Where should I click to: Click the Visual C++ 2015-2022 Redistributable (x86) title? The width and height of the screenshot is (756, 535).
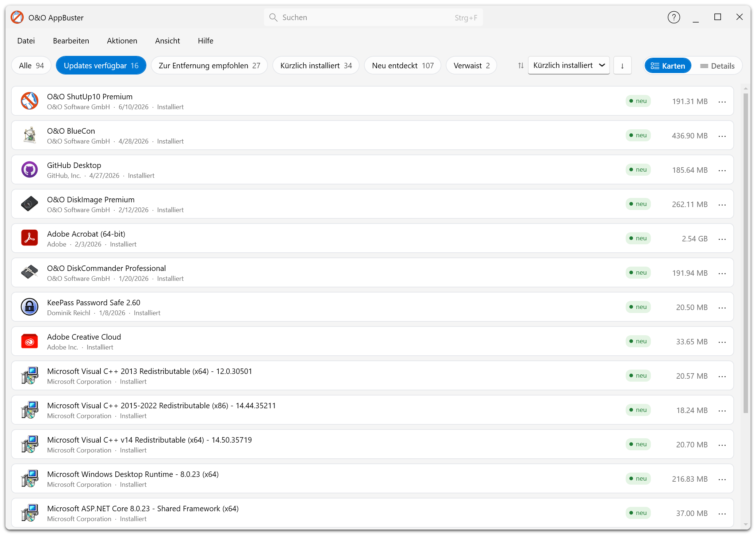tap(161, 406)
